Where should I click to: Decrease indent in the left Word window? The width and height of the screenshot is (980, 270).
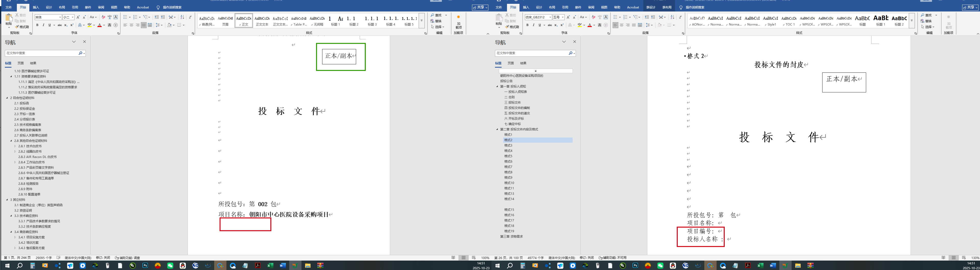[x=157, y=17]
